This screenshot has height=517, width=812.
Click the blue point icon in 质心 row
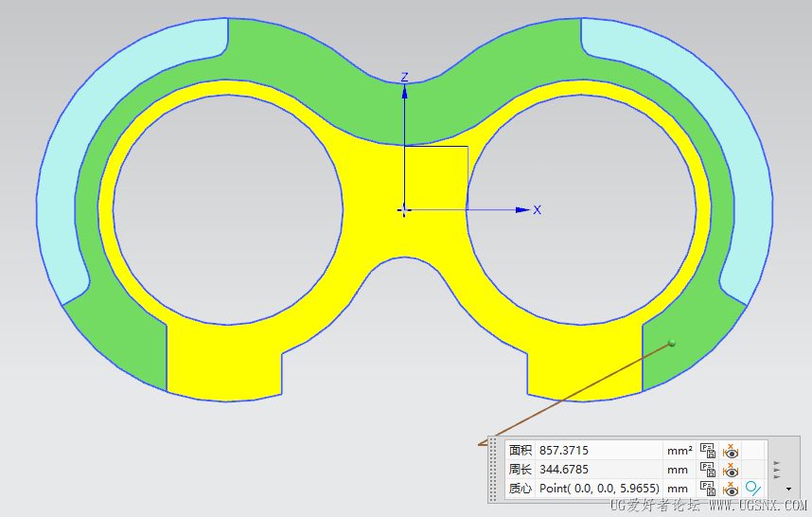click(753, 488)
